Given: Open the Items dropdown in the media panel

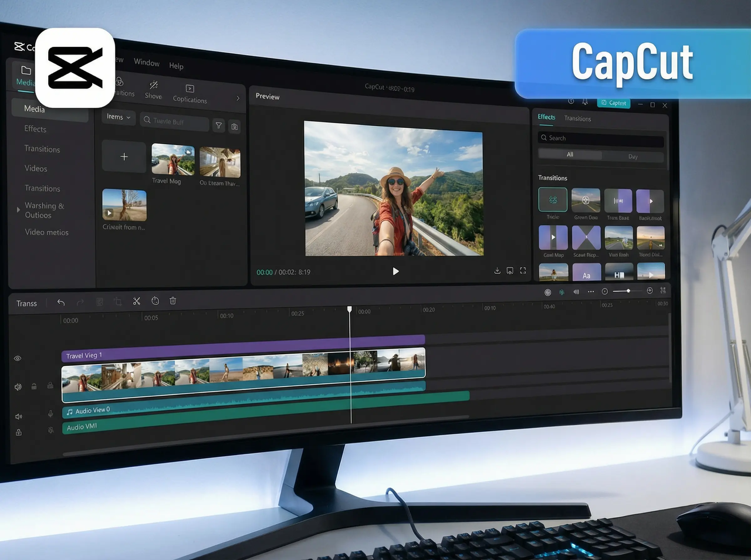Looking at the screenshot, I should tap(117, 117).
